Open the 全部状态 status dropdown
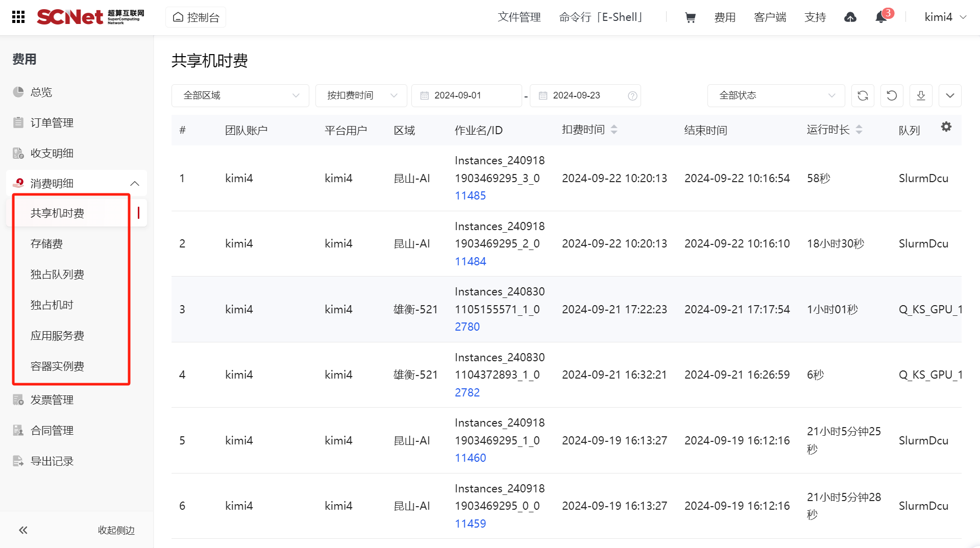This screenshot has height=548, width=980. [776, 95]
